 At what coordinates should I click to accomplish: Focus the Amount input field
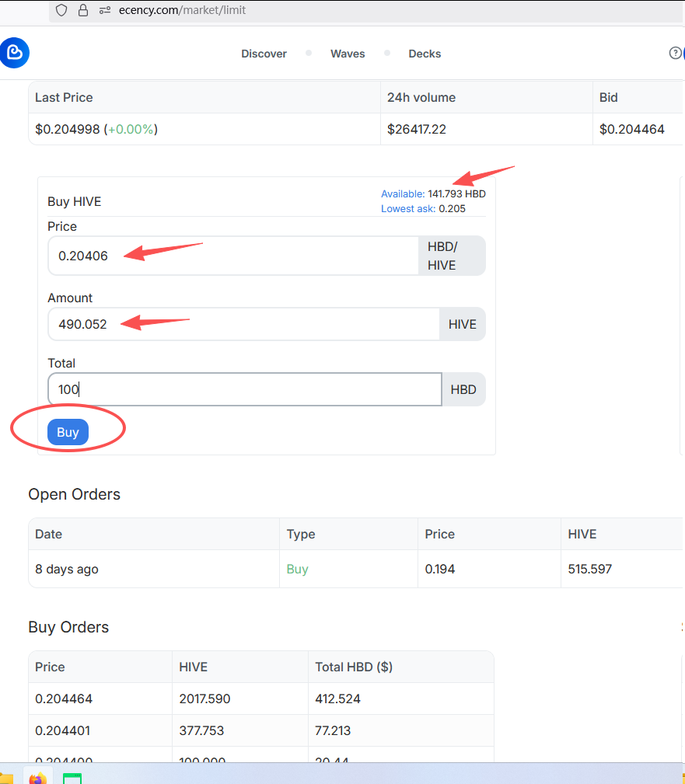pyautogui.click(x=243, y=324)
